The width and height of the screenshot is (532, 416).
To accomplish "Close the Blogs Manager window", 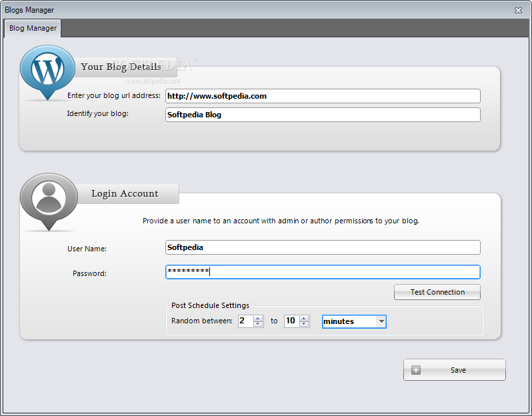I will coord(518,10).
